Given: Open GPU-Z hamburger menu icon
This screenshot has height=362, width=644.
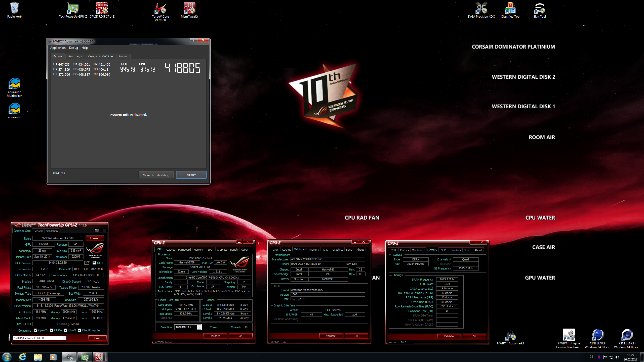Looking at the screenshot, I should [104, 230].
